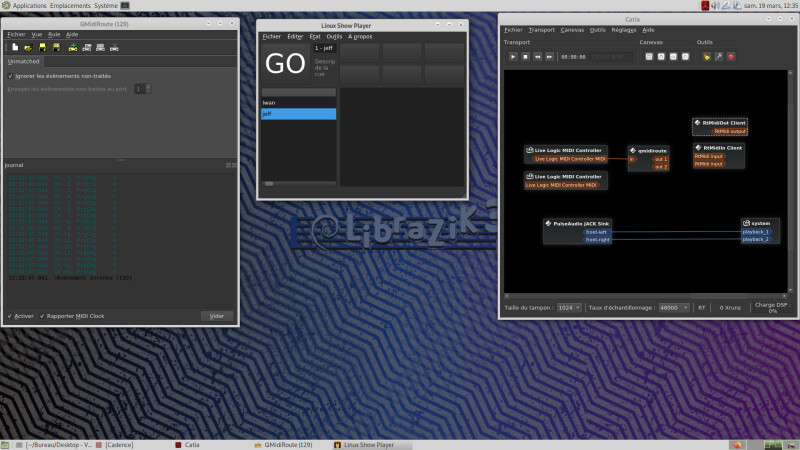Click the New file icon in QMidiRoute

pyautogui.click(x=15, y=47)
